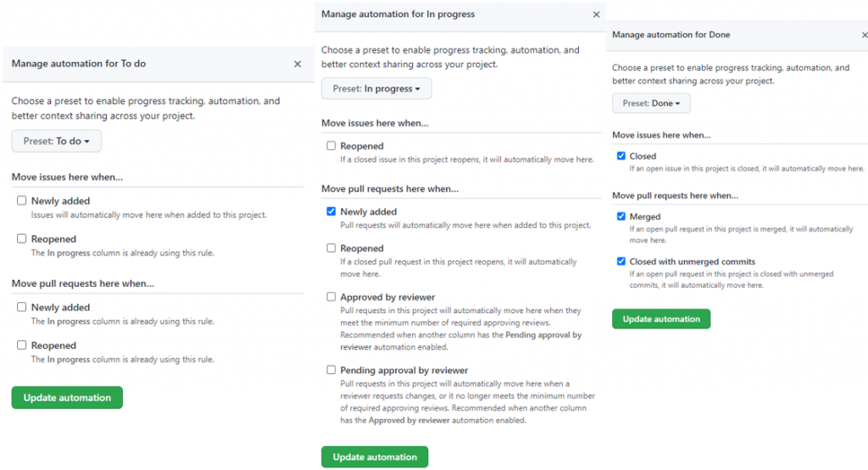Disable Closed with unmerged commits
The image size is (868, 470).
point(621,261)
